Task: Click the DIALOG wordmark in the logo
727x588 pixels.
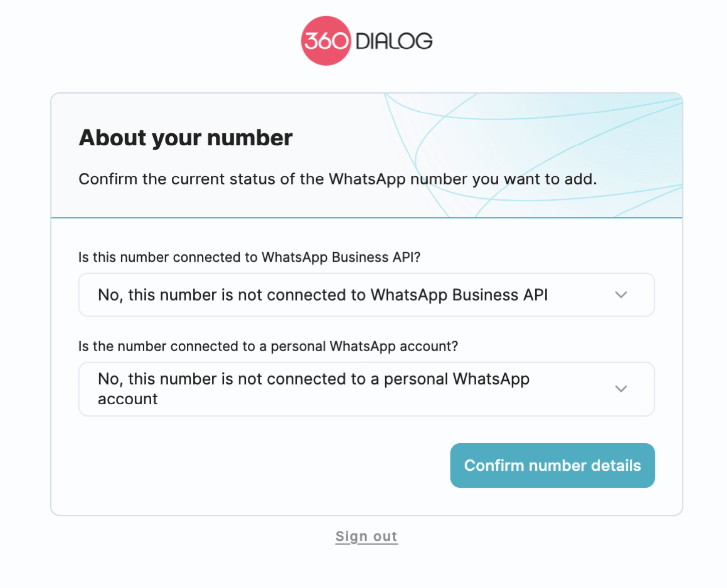Action: (394, 41)
